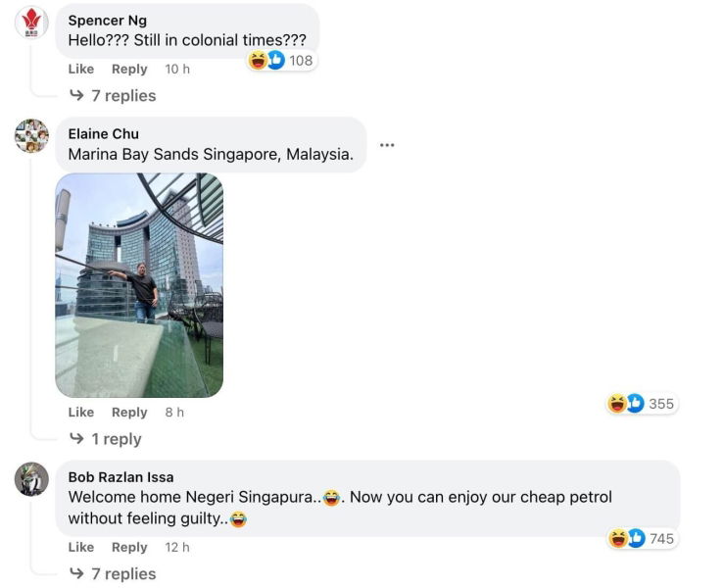Open the three-dot menu beside Elaine's comment
This screenshot has height=588, width=723.
(387, 145)
